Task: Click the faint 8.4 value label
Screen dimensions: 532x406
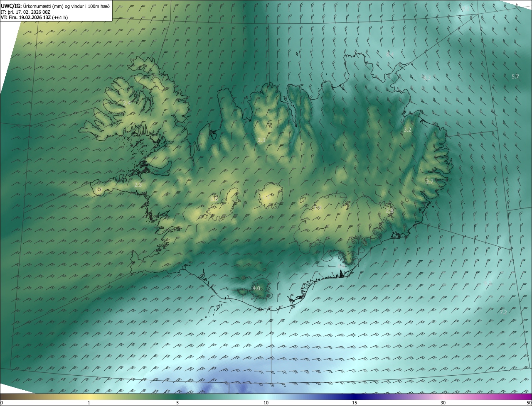Action: click(390, 54)
